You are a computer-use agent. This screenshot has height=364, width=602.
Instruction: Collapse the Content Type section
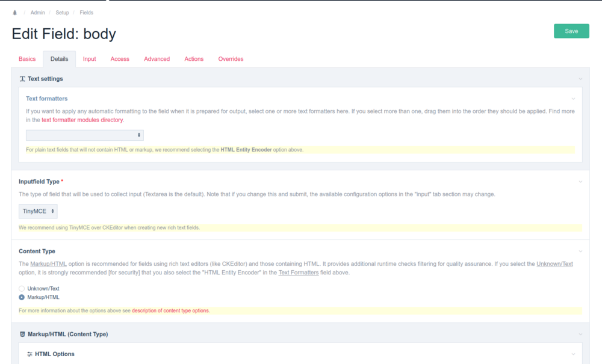click(x=580, y=251)
